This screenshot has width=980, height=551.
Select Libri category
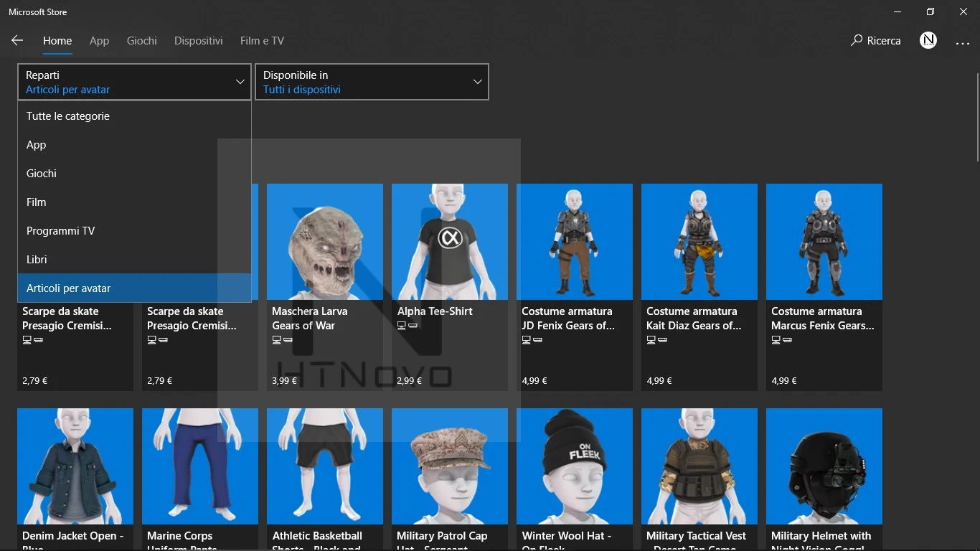click(134, 260)
